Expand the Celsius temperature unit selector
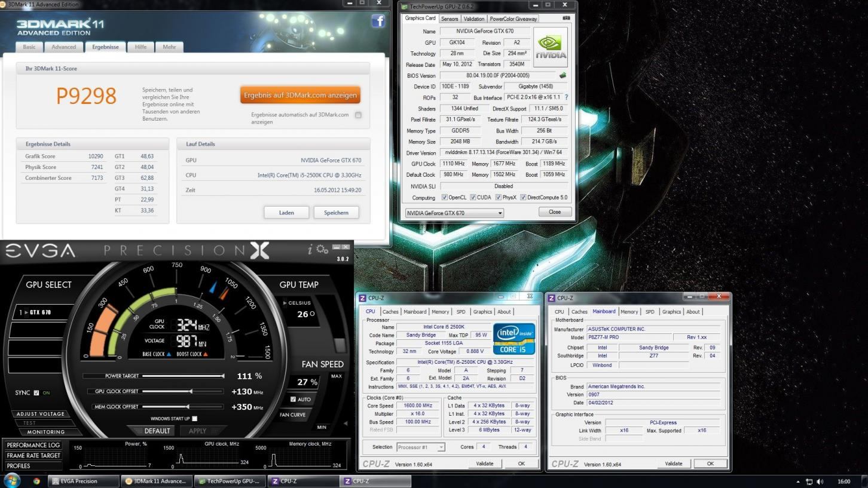This screenshot has height=488, width=868. point(285,303)
